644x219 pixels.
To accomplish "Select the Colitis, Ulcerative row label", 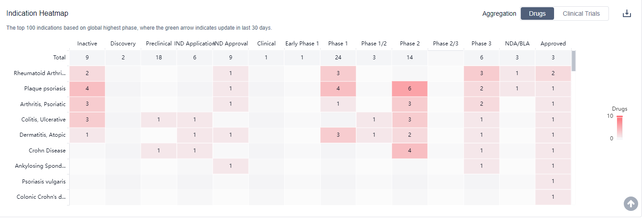I will click(x=43, y=119).
